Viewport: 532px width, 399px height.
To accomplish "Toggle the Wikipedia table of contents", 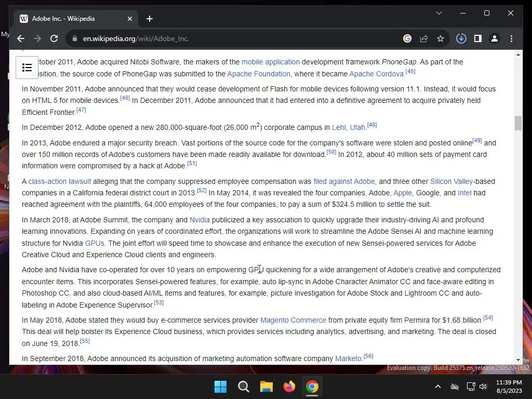I will click(x=27, y=68).
